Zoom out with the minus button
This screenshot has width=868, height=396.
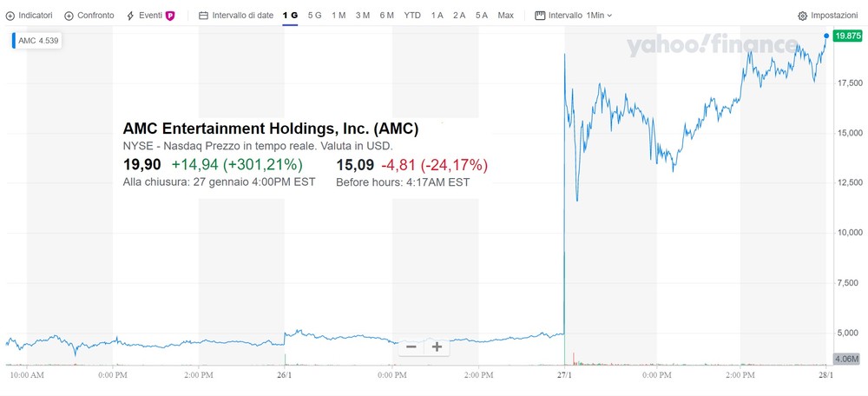pyautogui.click(x=411, y=346)
